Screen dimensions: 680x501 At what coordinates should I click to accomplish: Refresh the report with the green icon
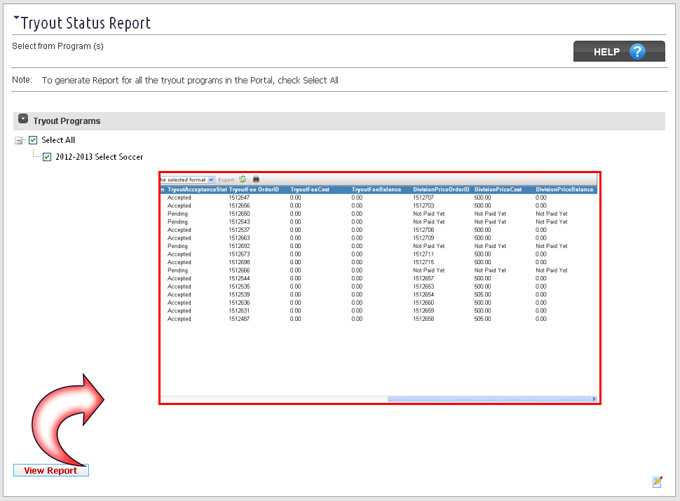[242, 179]
